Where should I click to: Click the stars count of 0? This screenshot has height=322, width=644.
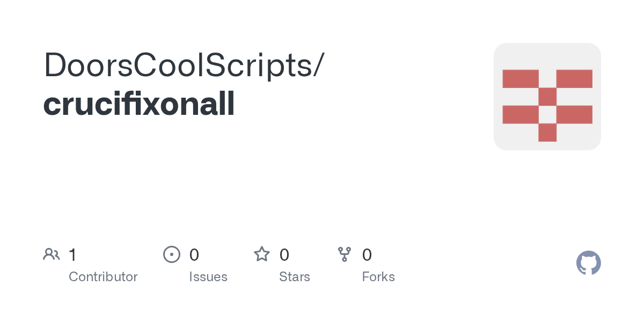click(284, 255)
